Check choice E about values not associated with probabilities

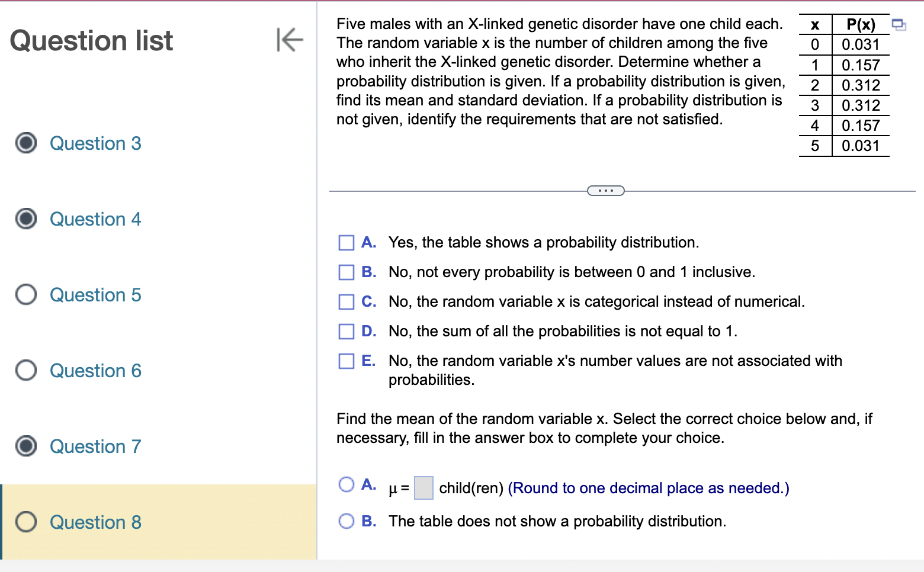point(346,361)
